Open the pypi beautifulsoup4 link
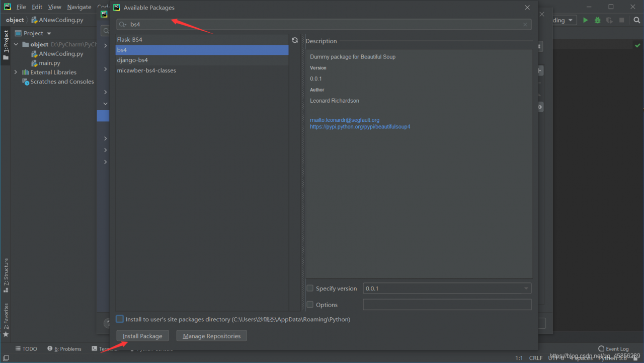 [360, 127]
